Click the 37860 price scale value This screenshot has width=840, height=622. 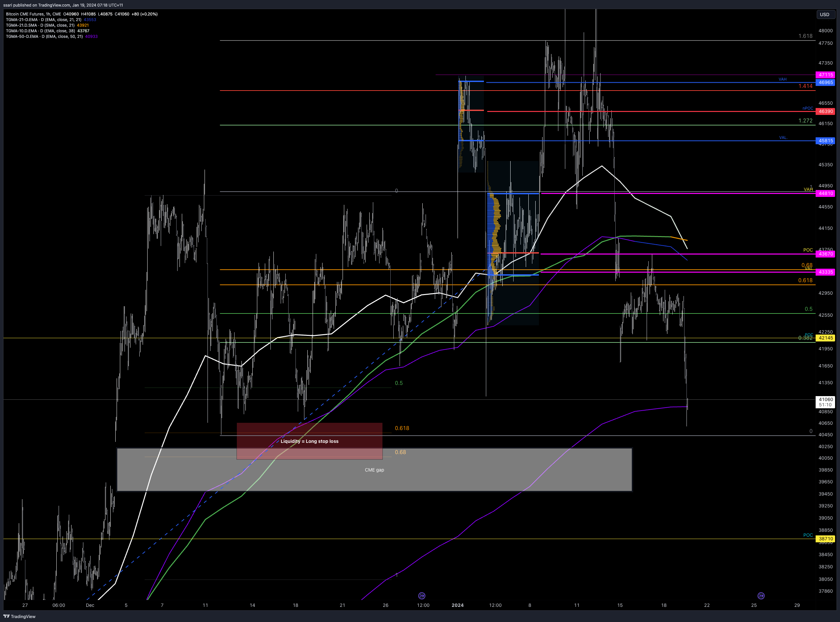(x=826, y=591)
